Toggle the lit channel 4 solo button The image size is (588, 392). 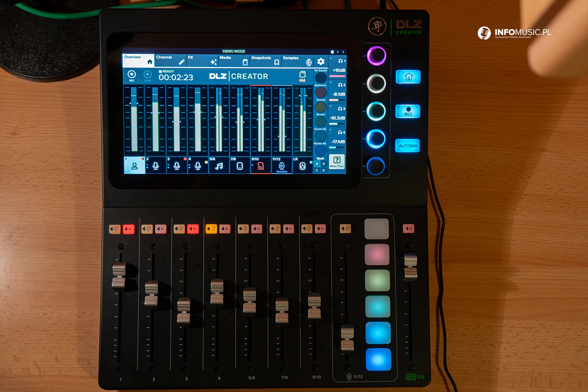211,229
